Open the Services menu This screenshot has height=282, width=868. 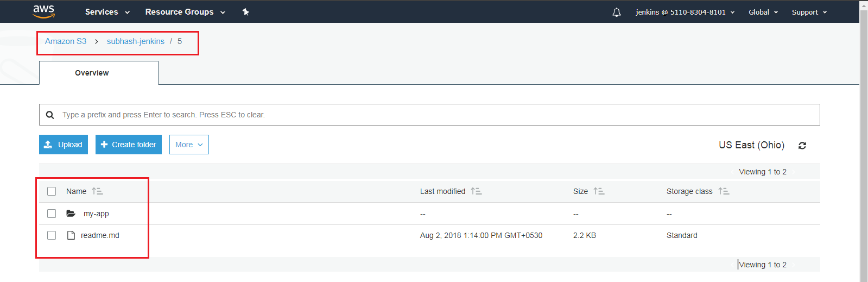[107, 12]
